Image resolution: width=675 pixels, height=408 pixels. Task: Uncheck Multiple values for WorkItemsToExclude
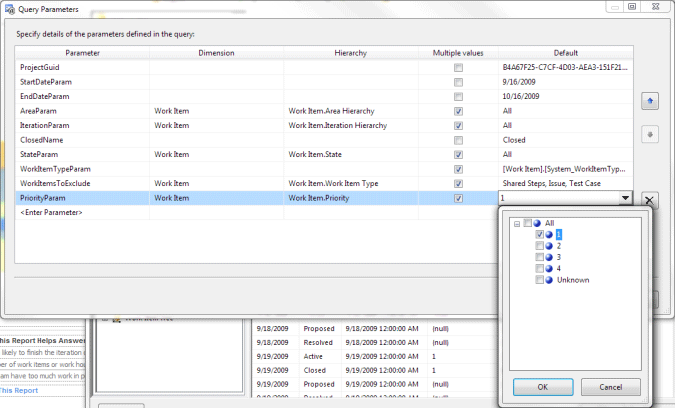[458, 184]
